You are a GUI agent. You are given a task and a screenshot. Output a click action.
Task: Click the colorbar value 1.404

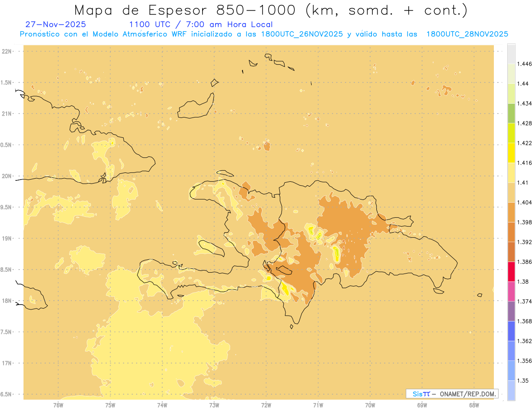(524, 203)
